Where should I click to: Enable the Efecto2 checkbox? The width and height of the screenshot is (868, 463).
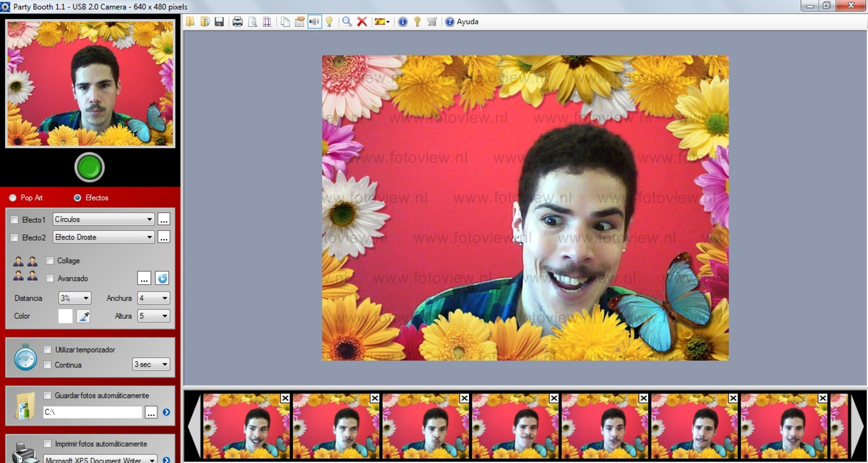pos(14,238)
